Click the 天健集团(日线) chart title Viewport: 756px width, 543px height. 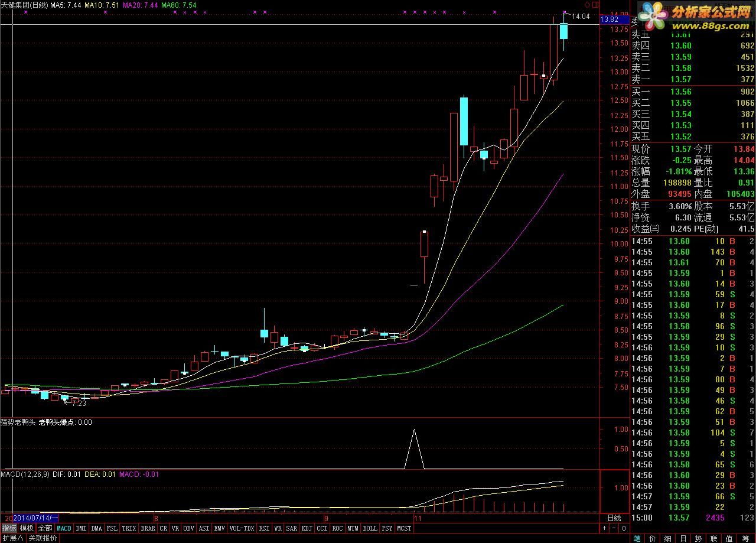point(24,5)
